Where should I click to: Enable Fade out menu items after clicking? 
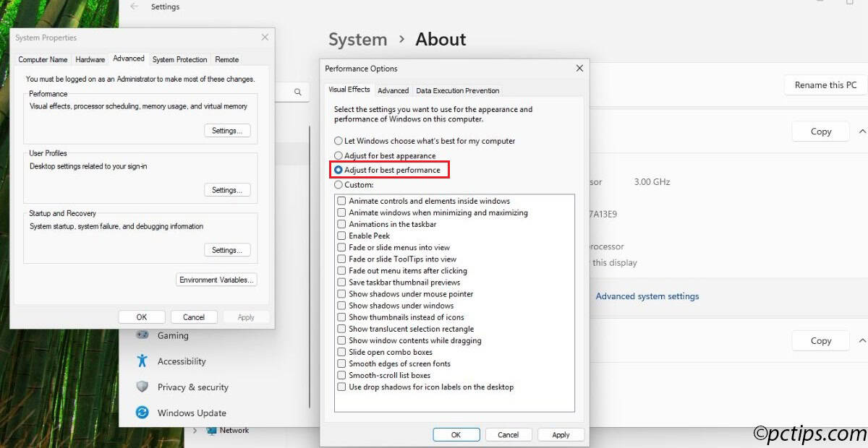click(x=341, y=270)
